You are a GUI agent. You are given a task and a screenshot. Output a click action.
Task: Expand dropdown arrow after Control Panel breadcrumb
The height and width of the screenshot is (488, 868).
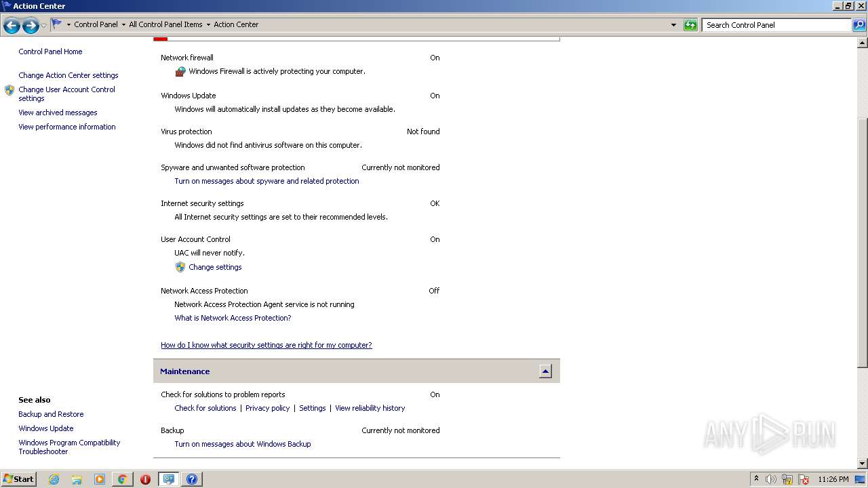pos(123,25)
